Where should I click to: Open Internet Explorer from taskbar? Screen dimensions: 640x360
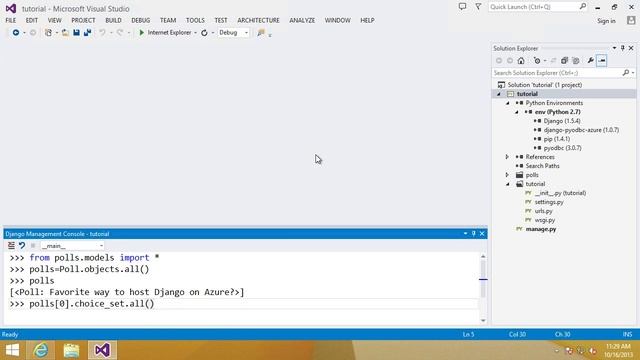40,350
